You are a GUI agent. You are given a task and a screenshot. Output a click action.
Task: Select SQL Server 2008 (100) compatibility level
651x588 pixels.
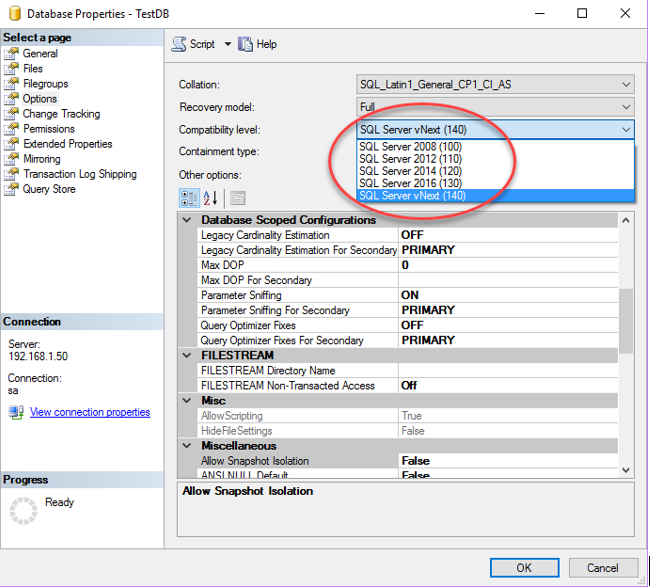412,147
